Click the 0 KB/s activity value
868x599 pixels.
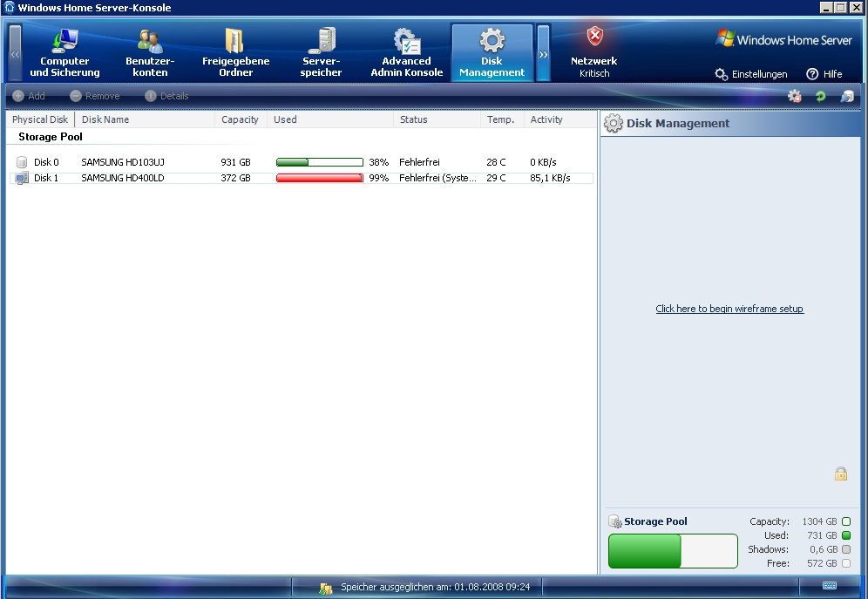[x=543, y=162]
